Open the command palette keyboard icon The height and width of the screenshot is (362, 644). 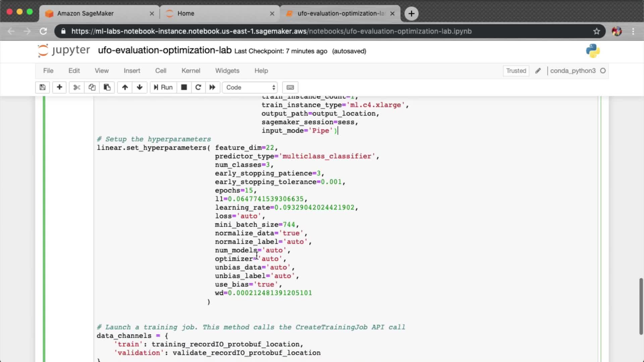(290, 87)
